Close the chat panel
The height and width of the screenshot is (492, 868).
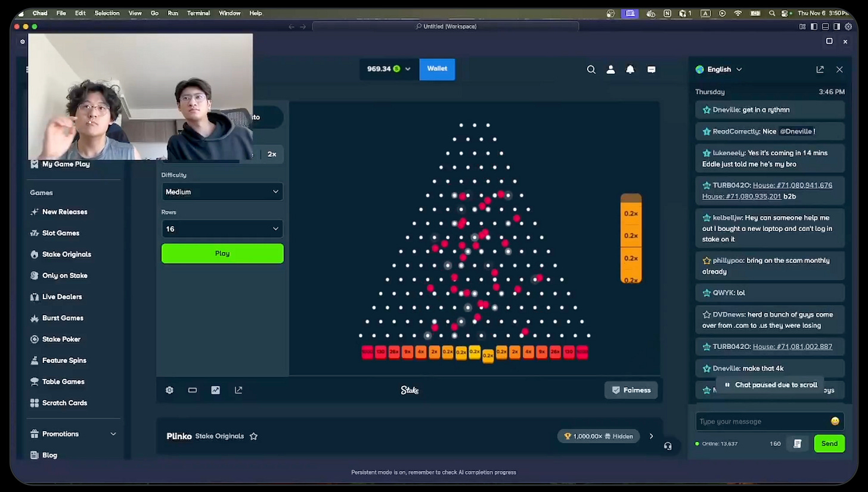839,70
